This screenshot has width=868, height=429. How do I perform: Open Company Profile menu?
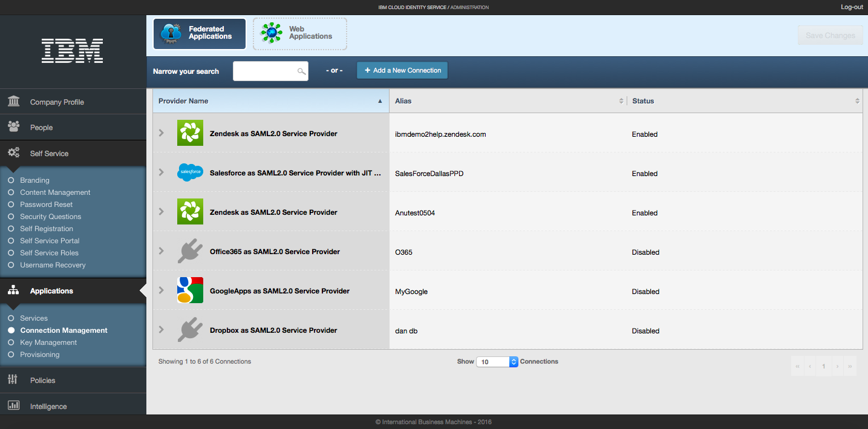point(73,102)
